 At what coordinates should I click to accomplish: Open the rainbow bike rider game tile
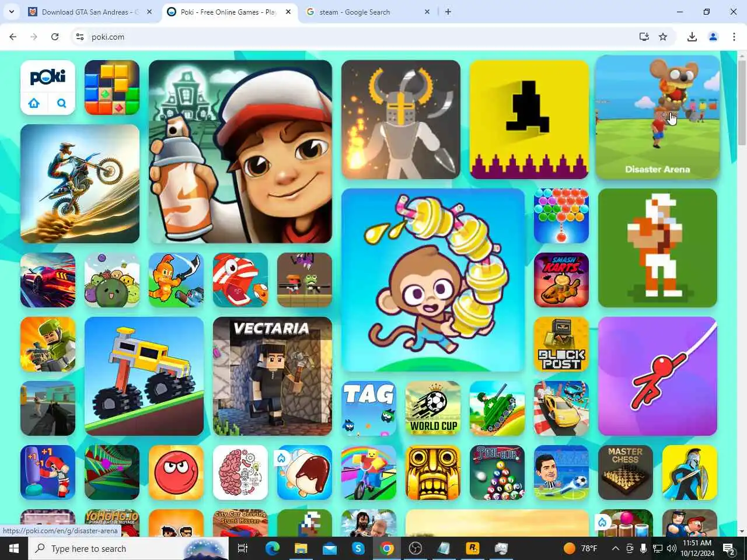[x=369, y=473]
